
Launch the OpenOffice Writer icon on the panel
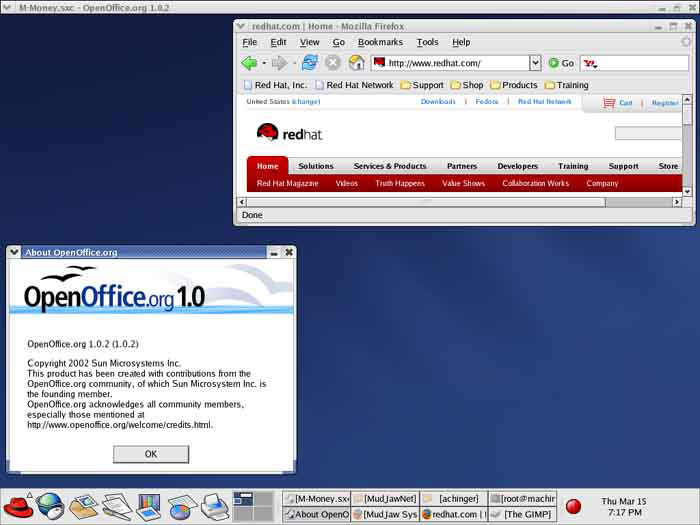tap(117, 507)
